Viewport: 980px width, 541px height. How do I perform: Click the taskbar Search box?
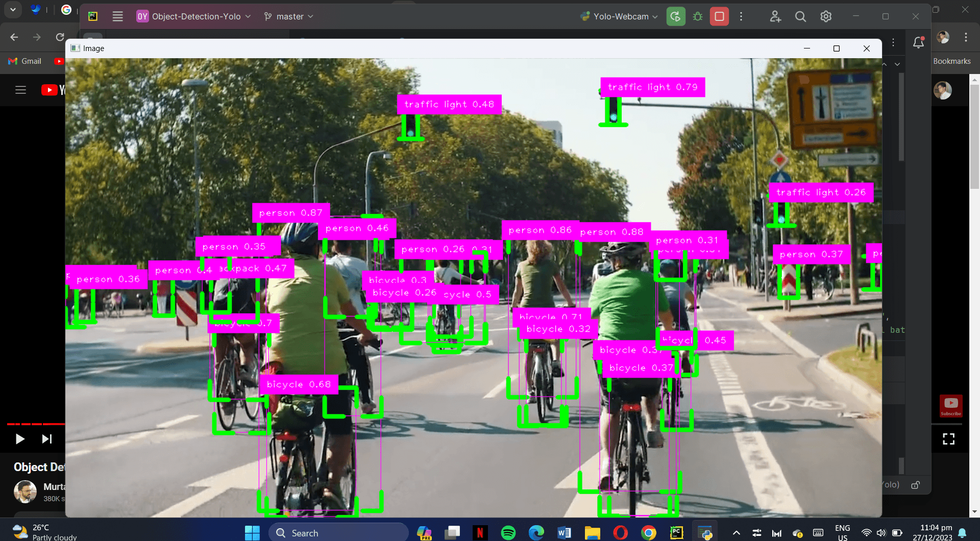338,533
